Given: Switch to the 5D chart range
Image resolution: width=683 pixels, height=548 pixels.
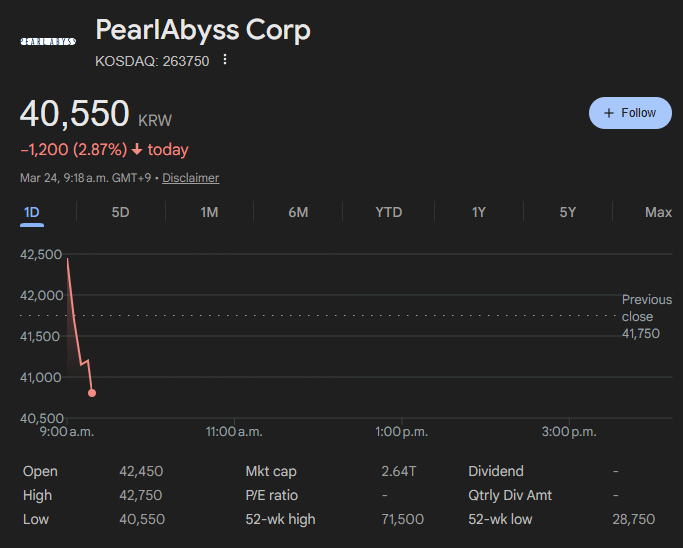Looking at the screenshot, I should tap(120, 212).
